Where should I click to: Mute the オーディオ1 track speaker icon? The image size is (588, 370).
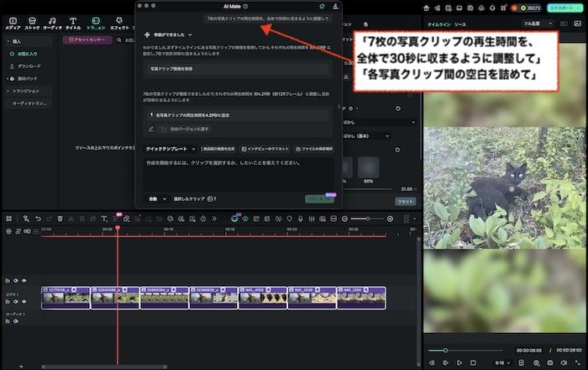click(16, 321)
